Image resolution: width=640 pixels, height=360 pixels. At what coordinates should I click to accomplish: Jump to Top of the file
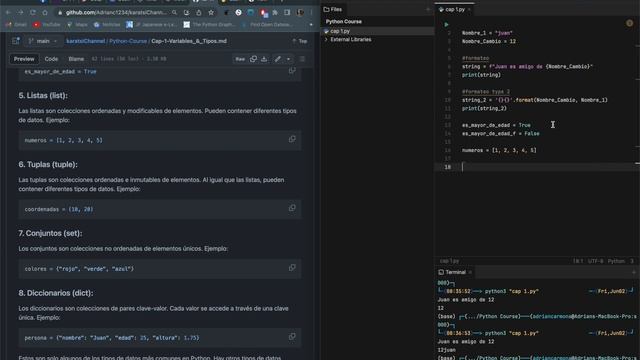pyautogui.click(x=300, y=41)
